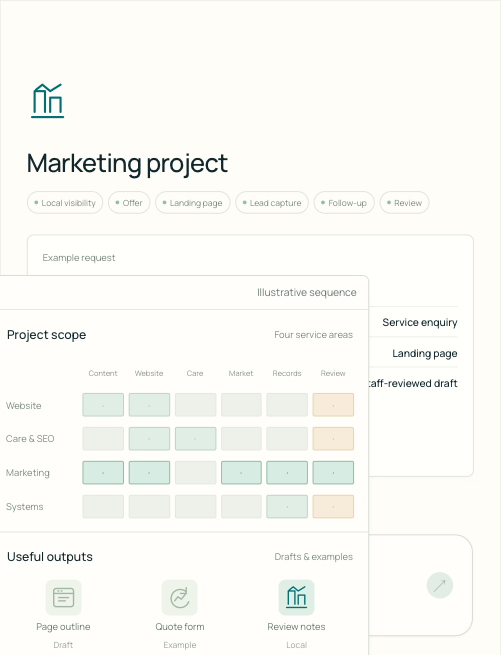Select the Review chip
Image resolution: width=501 pixels, height=655 pixels.
404,203
